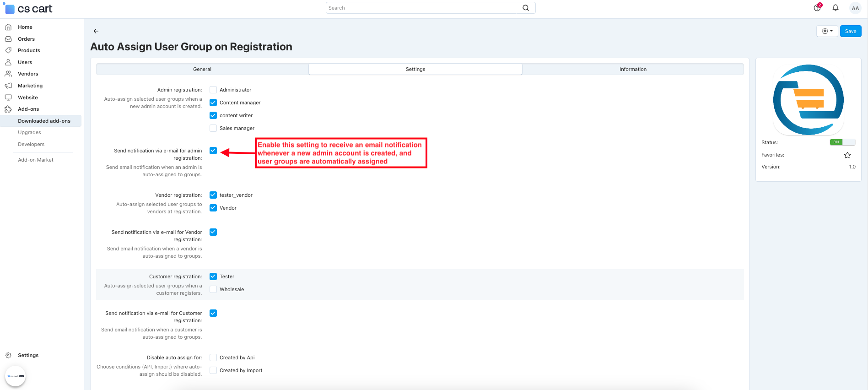Toggle the add-on Status switch
The width and height of the screenshot is (868, 390).
pos(842,142)
